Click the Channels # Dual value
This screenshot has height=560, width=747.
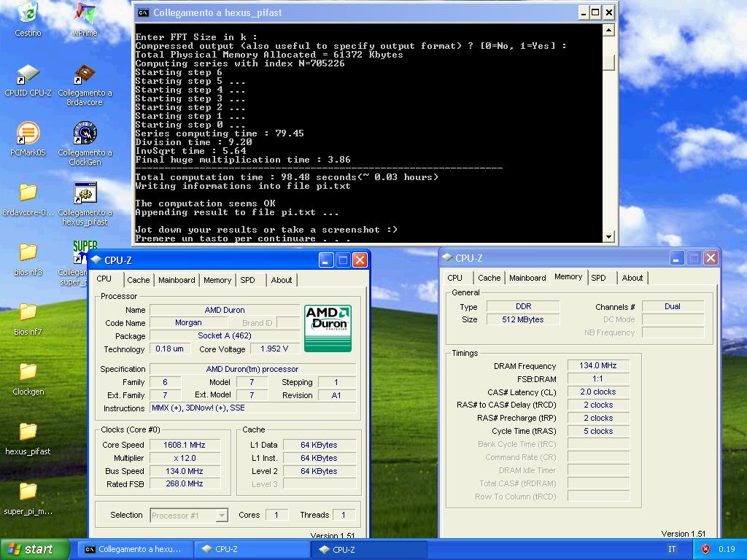click(x=672, y=306)
